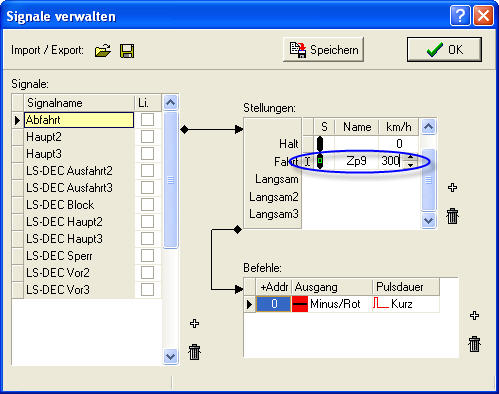Viewport: 499px width, 394px height.
Task: Toggle the Li. checkbox for Abfahrt
Action: 147,119
